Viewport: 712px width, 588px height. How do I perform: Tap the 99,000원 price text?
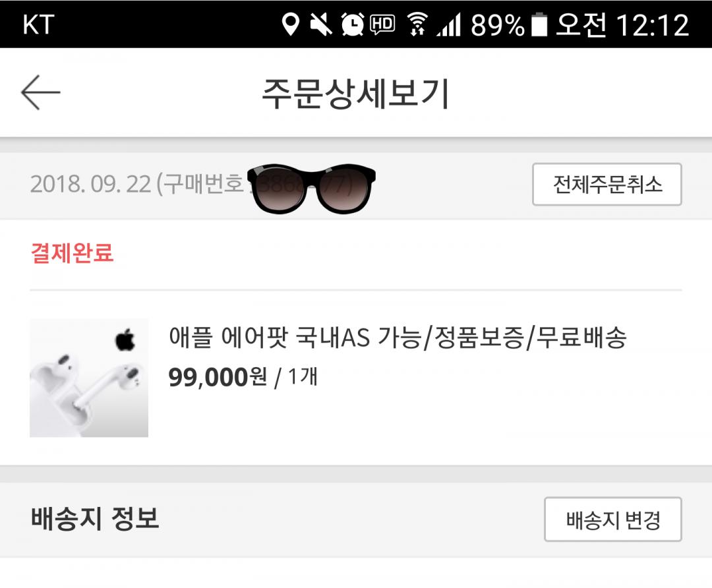click(218, 377)
